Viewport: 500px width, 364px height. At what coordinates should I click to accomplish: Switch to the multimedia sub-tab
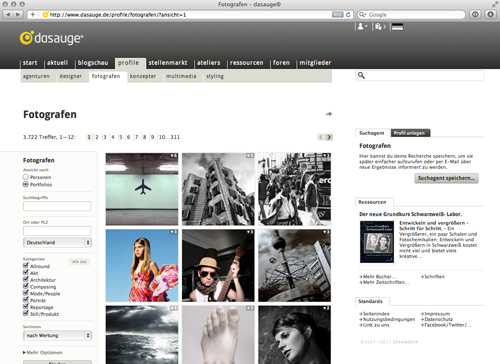pos(181,76)
